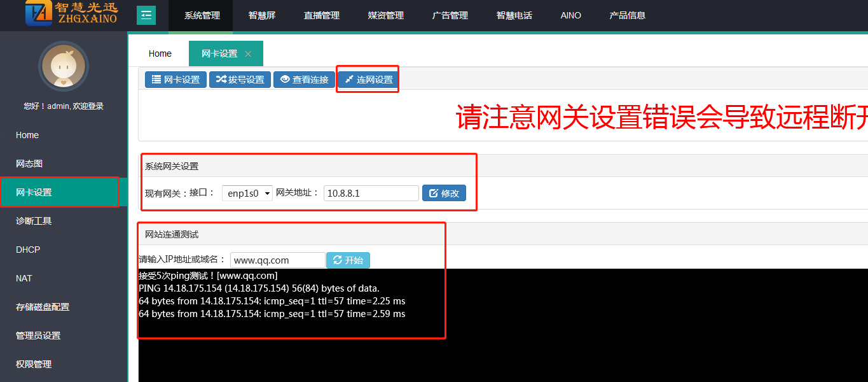Expand the enp1s0 interface dropdown
This screenshot has width=868, height=382.
click(x=247, y=193)
